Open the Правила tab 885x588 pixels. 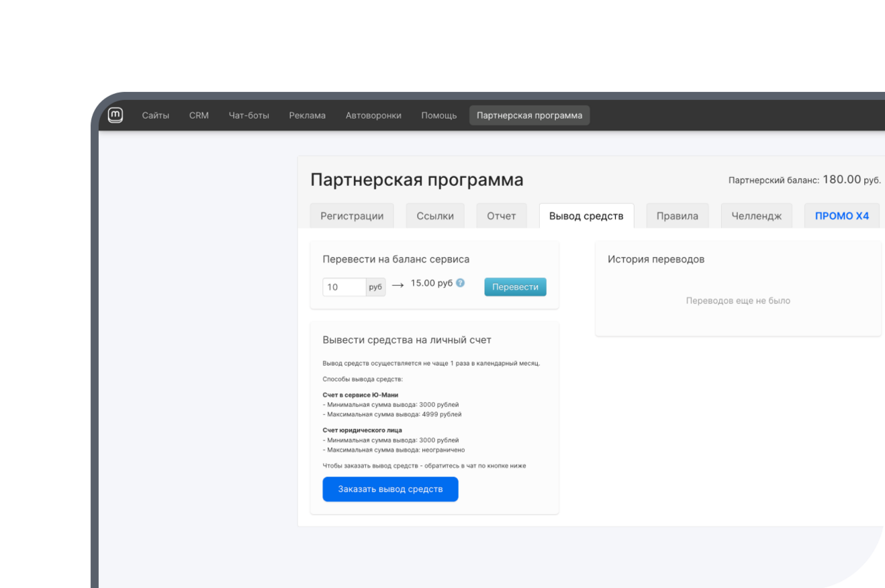coord(678,216)
